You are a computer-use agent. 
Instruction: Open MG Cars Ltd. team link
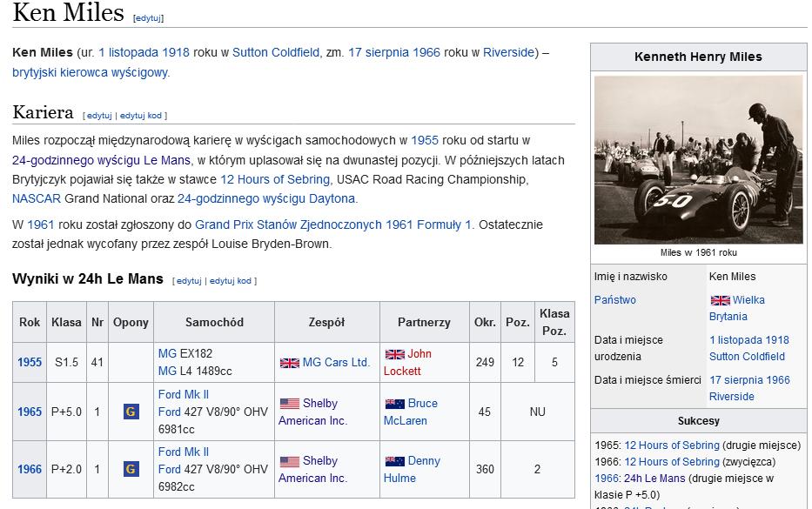point(336,363)
